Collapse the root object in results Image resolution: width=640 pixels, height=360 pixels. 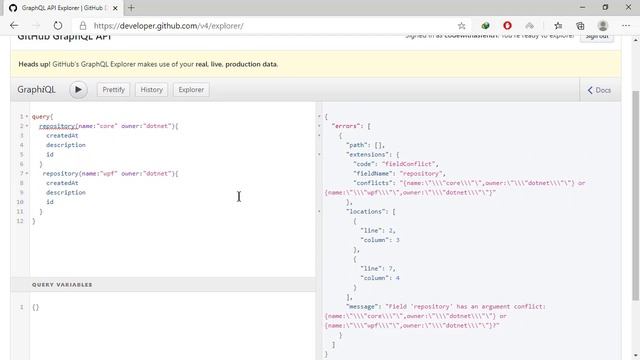pyautogui.click(x=319, y=117)
